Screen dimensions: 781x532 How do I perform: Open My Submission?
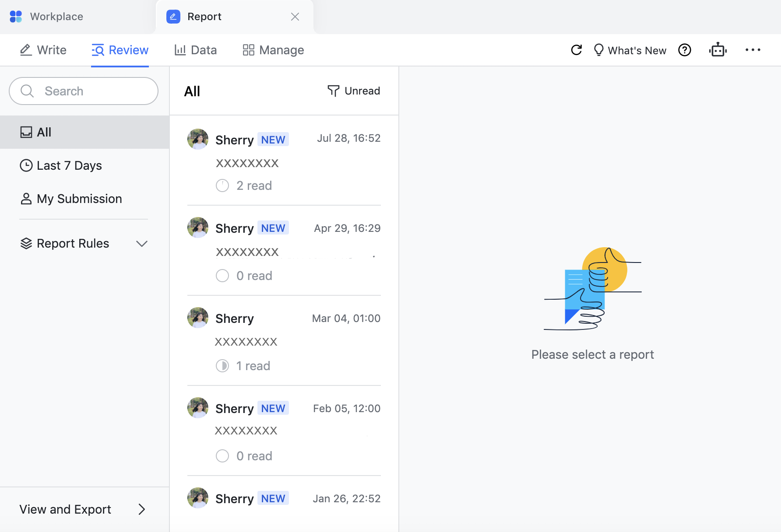click(x=84, y=199)
